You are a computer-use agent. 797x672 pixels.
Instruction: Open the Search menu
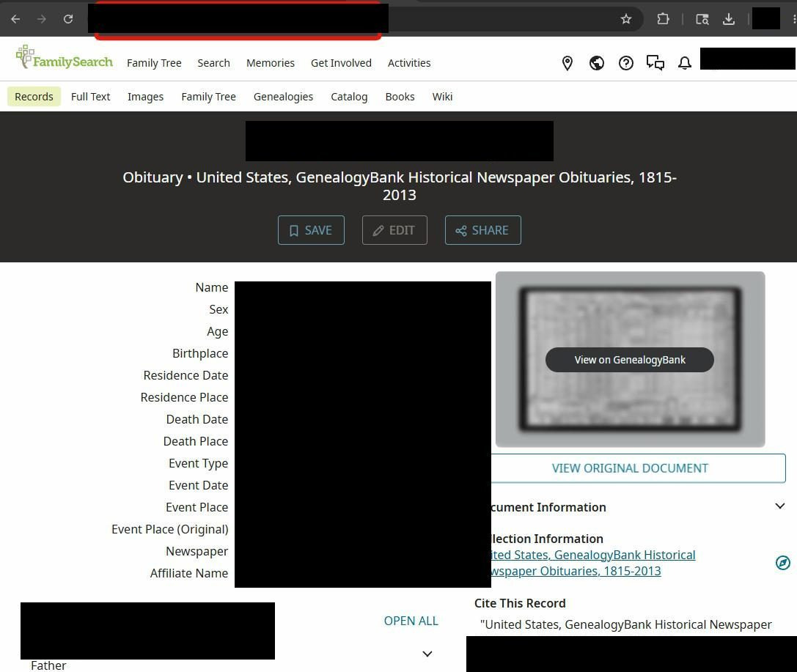point(213,63)
